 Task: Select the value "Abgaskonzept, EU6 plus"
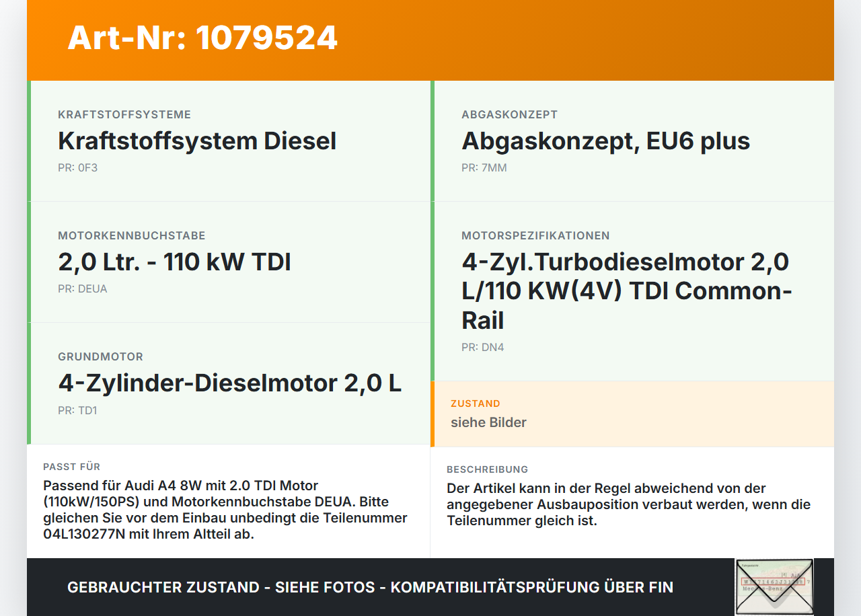click(x=605, y=141)
